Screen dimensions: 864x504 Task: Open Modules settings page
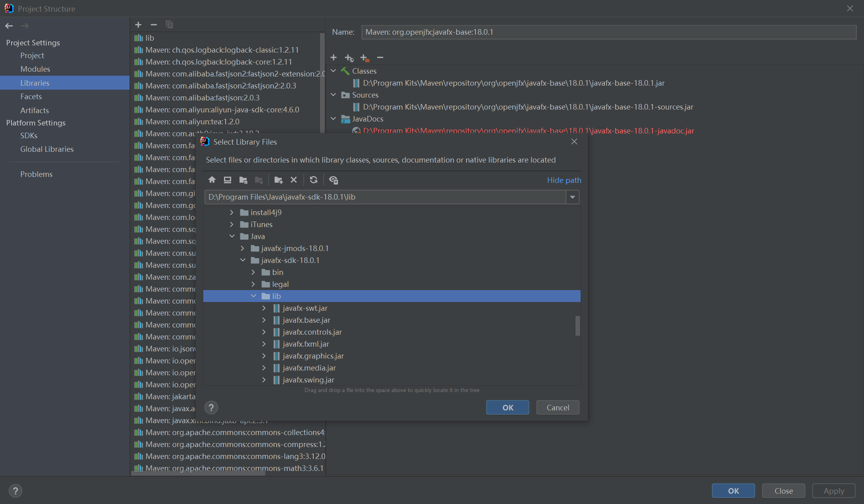coord(35,69)
